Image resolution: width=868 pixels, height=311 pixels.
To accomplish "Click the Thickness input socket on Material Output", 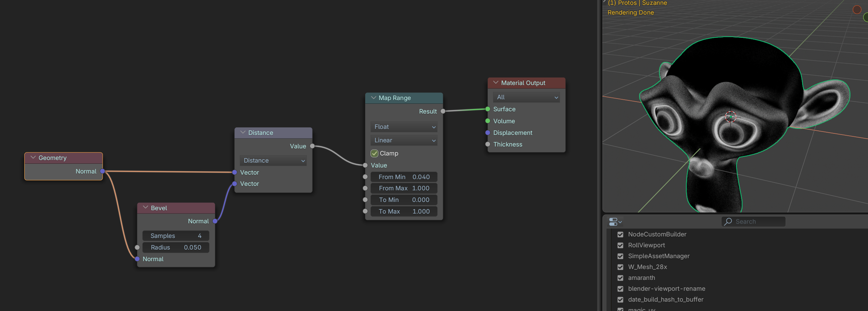I will pos(488,144).
